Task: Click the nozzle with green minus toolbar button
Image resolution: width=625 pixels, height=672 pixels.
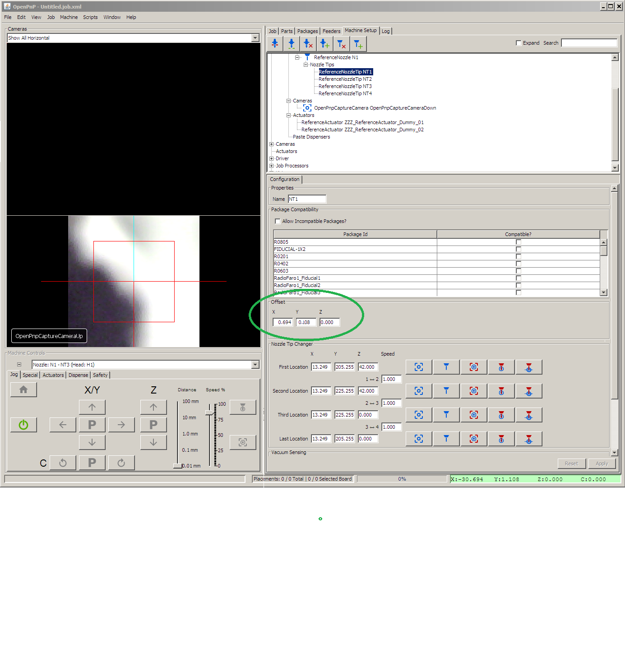Action: (292, 44)
